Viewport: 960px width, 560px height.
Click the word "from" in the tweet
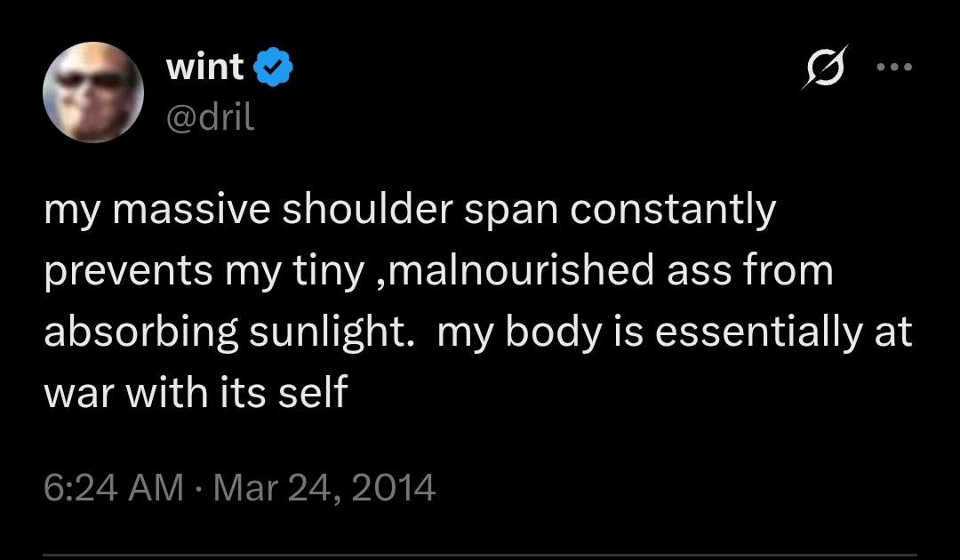point(791,271)
